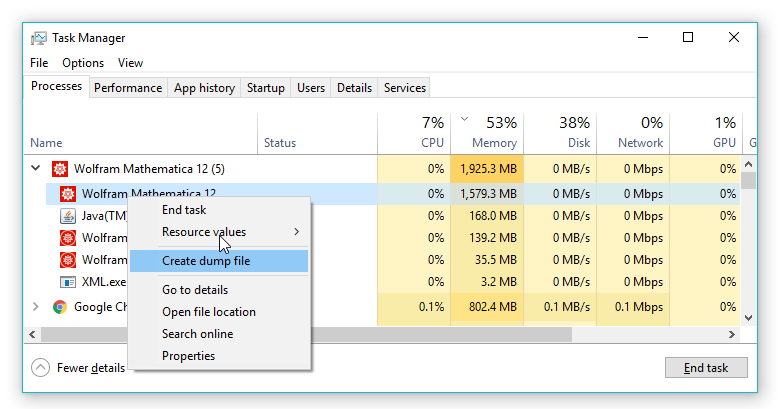Screen dimensions: 781x409
Task: Switch to the Details tab
Action: pos(354,88)
